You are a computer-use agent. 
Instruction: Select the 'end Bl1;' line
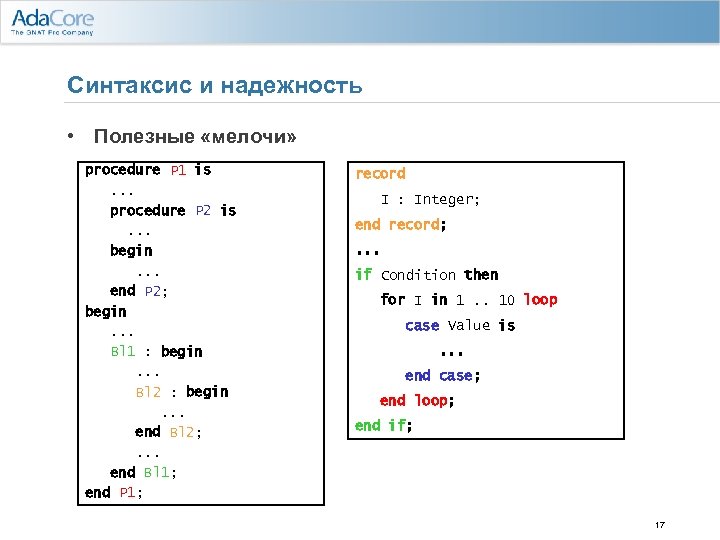click(143, 472)
